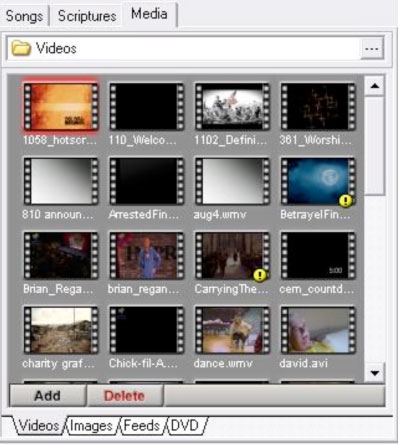
Task: Select the 1058_hotscr video thumbnail
Action: click(61, 107)
